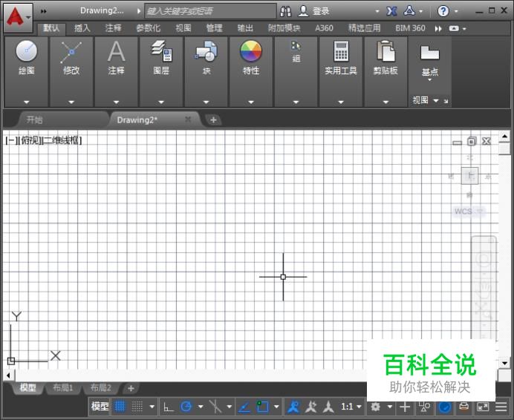Open the 剪贴板 (Clipboard) panel
Screen dimensions: 514x420
pos(385,59)
